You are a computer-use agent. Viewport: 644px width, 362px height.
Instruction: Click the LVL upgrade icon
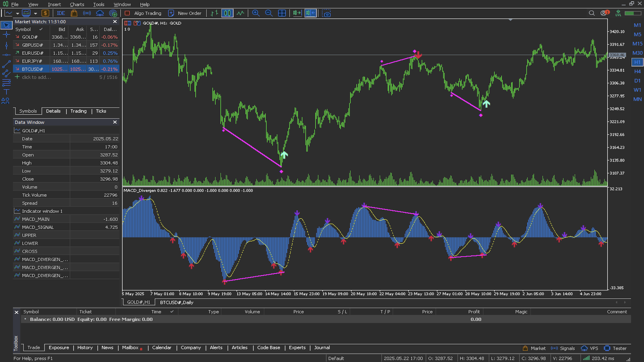618,13
